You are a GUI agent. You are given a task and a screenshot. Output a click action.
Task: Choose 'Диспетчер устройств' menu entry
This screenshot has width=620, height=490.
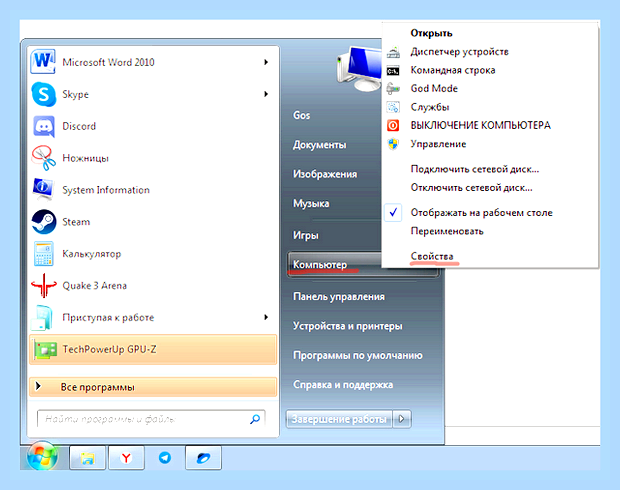coord(459,52)
